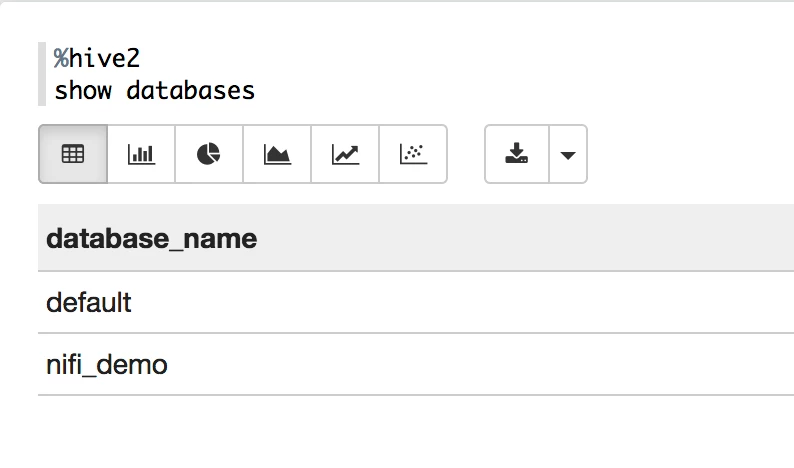794x468 pixels.
Task: Select the default database row
Action: coord(416,302)
